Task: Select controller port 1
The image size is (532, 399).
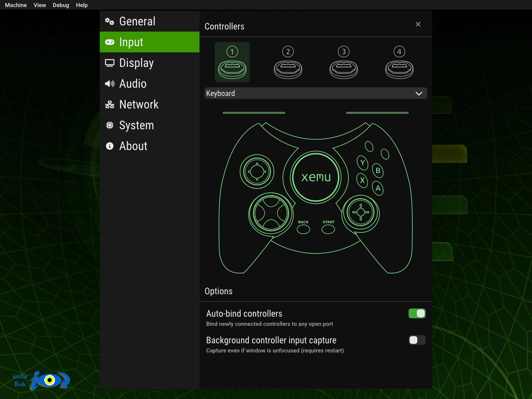Action: (232, 62)
